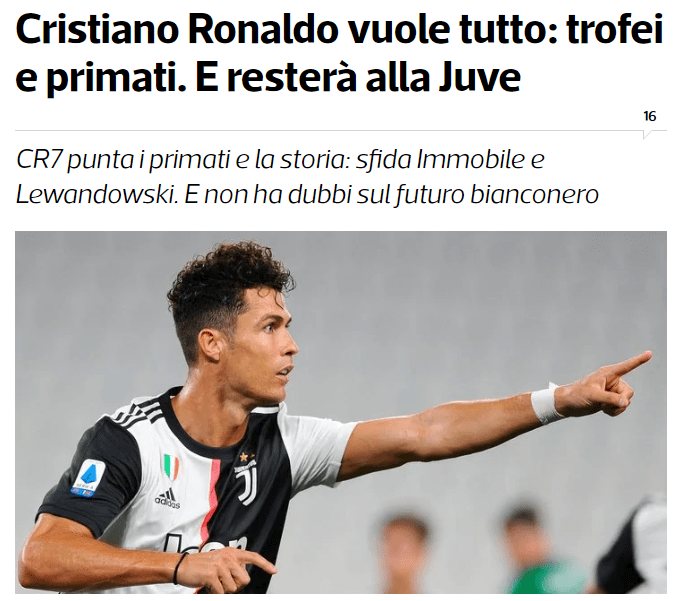Click the black wristband on lower wrist
Viewport: 681px width, 601px height.
point(179,568)
